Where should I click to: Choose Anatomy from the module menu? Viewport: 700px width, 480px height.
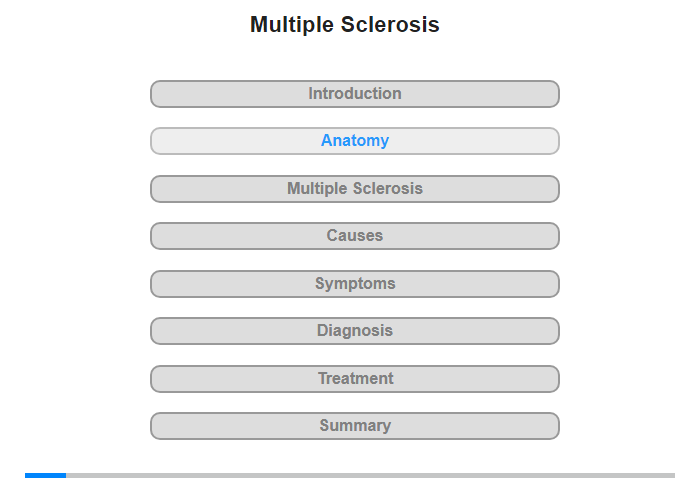coord(354,141)
